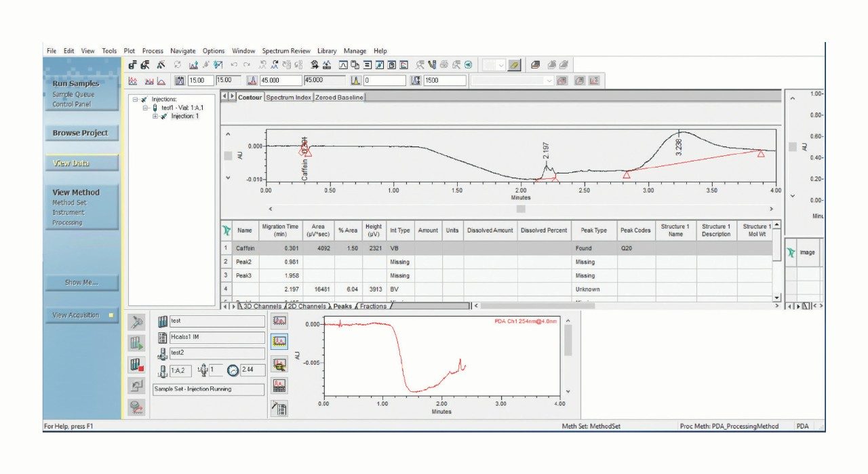Viewport: 868px width, 474px height.
Task: Switch to the Spectrum Index tab
Action: point(288,98)
